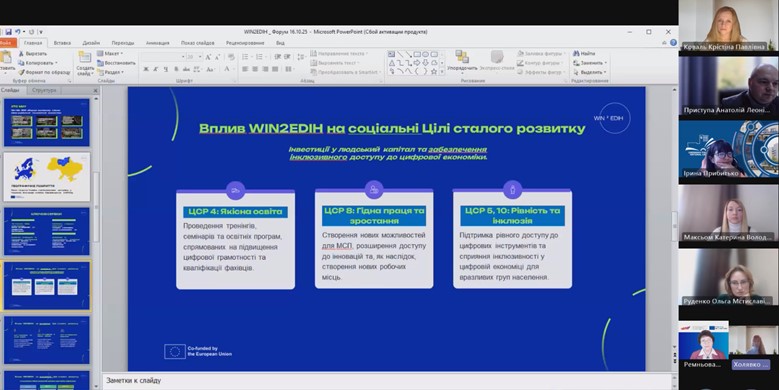Viewport: 779px width, 390px height.
Task: Click the Вырезать (Cut) scissors icon
Action: pos(21,54)
